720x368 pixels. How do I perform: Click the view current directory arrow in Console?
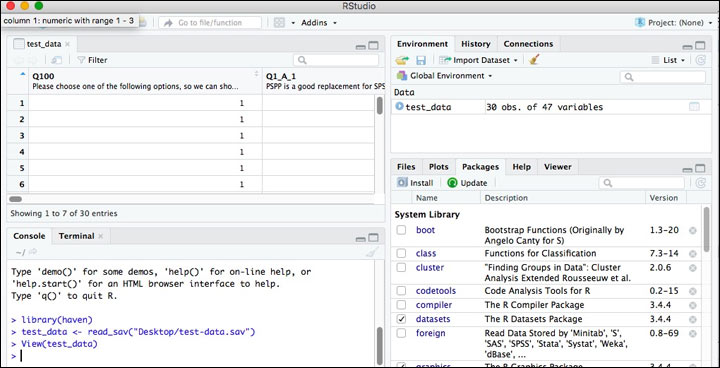pyautogui.click(x=33, y=252)
